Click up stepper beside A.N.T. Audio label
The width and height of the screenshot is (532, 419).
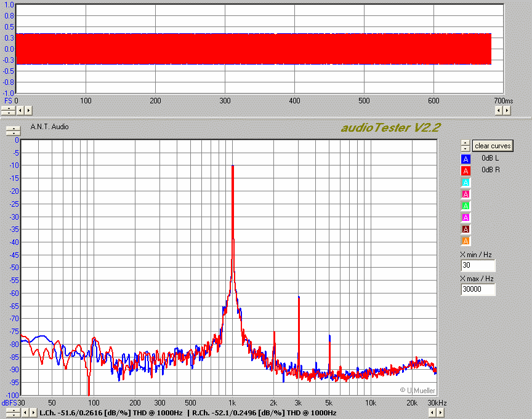click(12, 129)
